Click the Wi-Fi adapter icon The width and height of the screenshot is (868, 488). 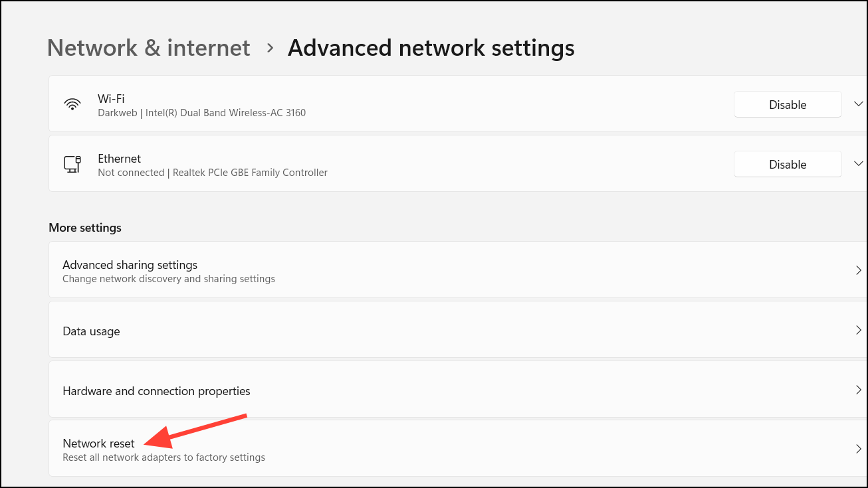click(x=72, y=104)
